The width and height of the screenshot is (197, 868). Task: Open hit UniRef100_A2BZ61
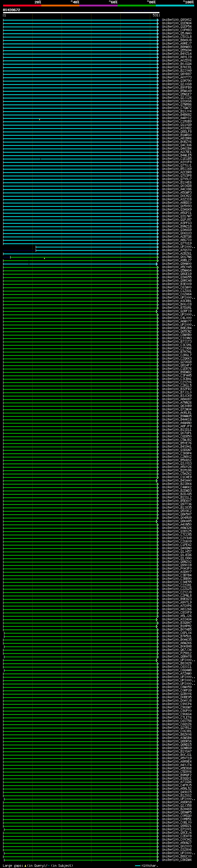tap(177, 253)
